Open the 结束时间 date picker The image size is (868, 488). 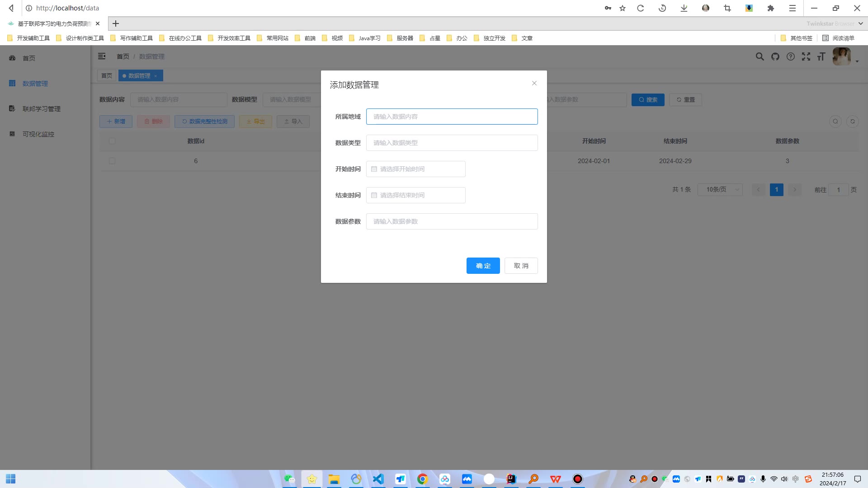415,195
